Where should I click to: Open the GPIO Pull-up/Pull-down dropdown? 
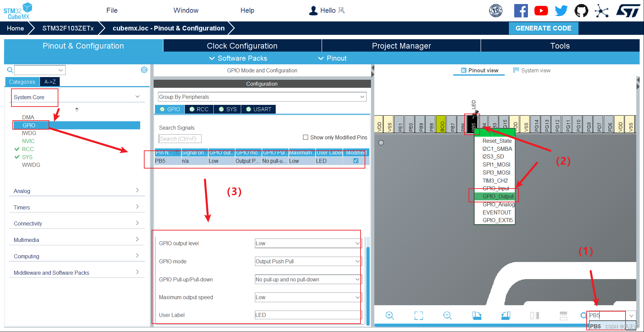tap(308, 279)
